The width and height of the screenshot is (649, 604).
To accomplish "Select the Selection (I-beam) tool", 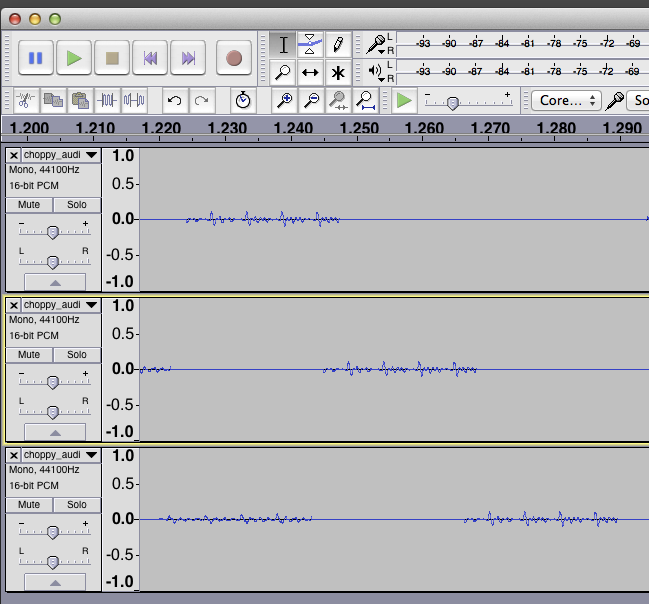I will click(283, 44).
